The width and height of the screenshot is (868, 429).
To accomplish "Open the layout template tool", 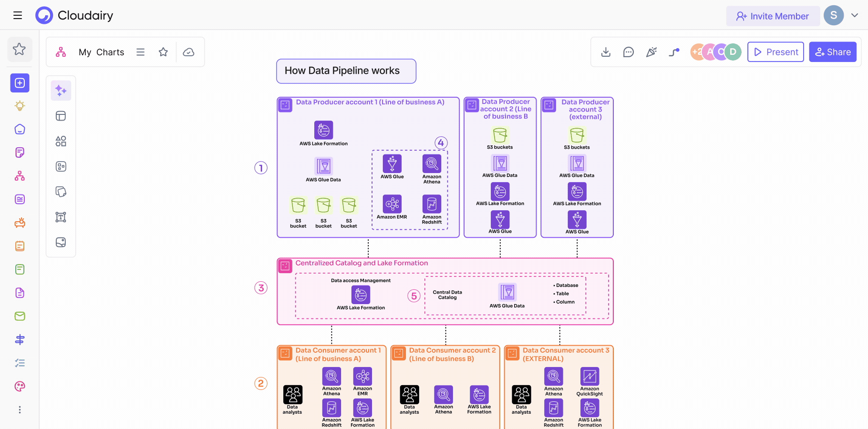I will [61, 116].
